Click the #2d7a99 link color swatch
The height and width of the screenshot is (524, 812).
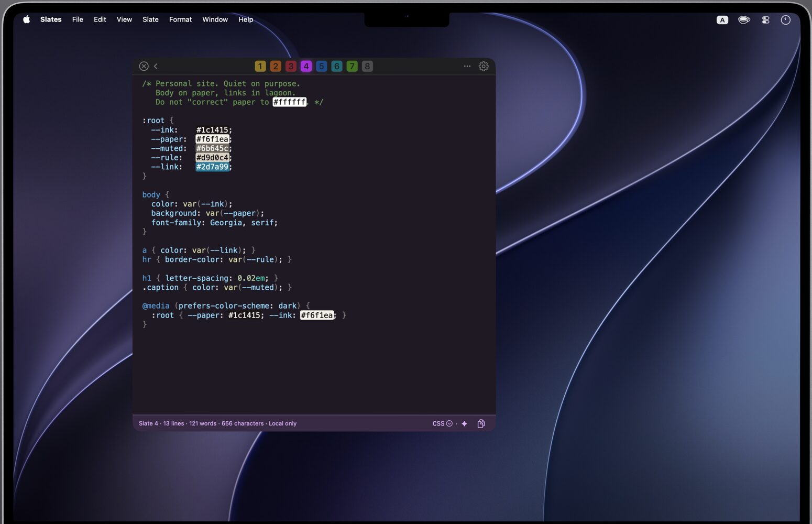coord(212,167)
